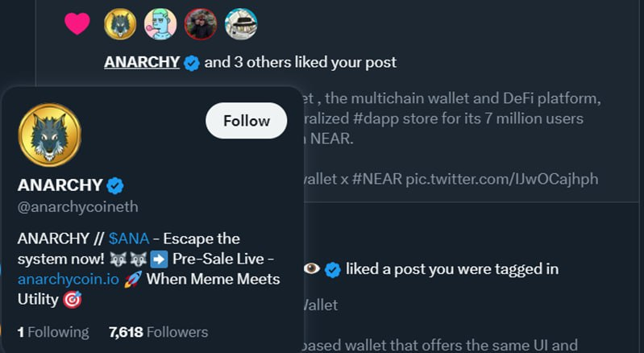Screen dimensions: 644x353
Task: View the 7,618 Followers list
Action: [x=158, y=332]
